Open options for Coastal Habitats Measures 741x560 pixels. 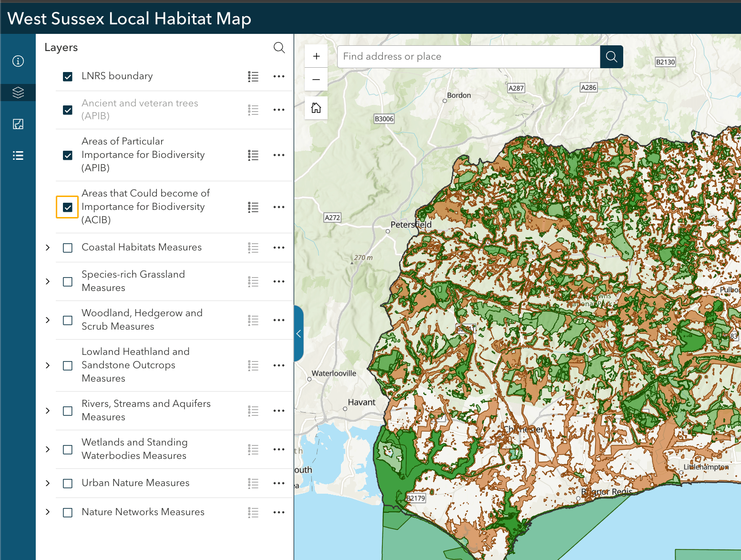pyautogui.click(x=279, y=248)
